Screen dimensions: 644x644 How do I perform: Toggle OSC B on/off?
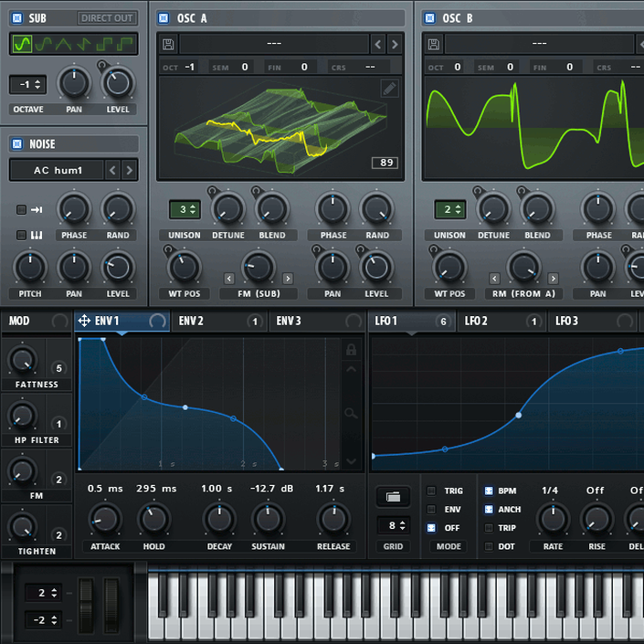[429, 18]
